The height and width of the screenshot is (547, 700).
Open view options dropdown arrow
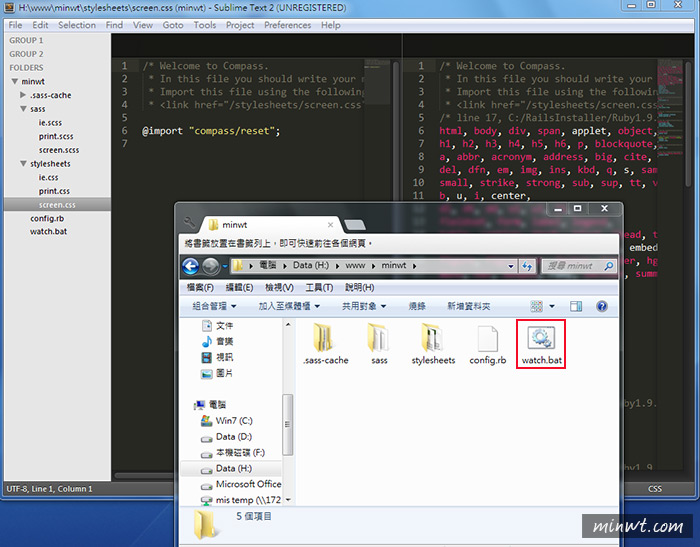click(552, 306)
